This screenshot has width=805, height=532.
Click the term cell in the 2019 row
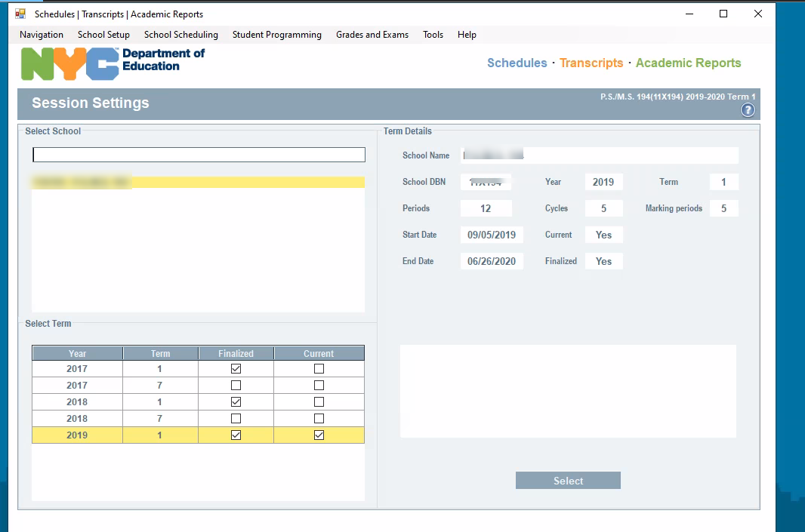(x=160, y=435)
